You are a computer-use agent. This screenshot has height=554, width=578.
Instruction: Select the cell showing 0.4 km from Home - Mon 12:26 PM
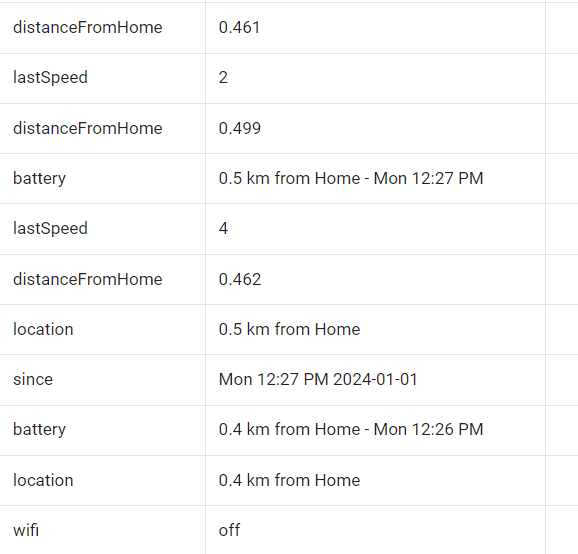[x=375, y=431]
